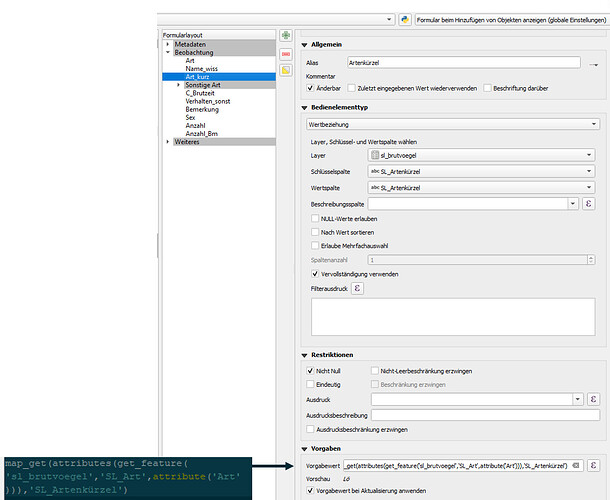The height and width of the screenshot is (500, 610).
Task: Click the Filterausdruck text area
Action: [453, 317]
